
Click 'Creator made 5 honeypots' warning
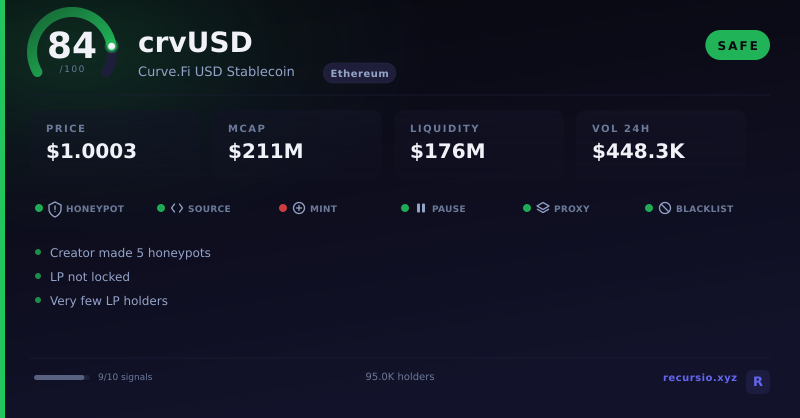pos(130,253)
